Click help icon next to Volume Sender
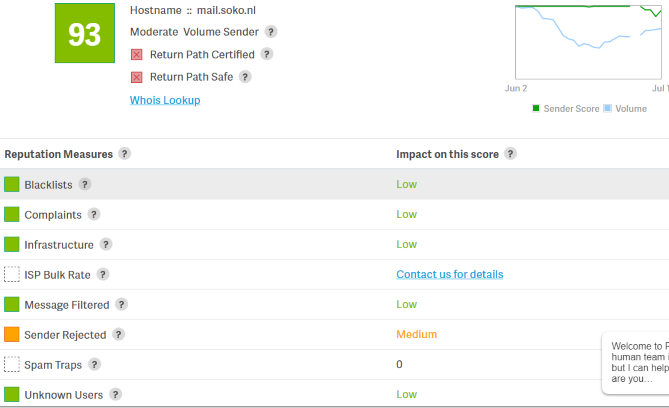The width and height of the screenshot is (669, 408). pos(271,32)
